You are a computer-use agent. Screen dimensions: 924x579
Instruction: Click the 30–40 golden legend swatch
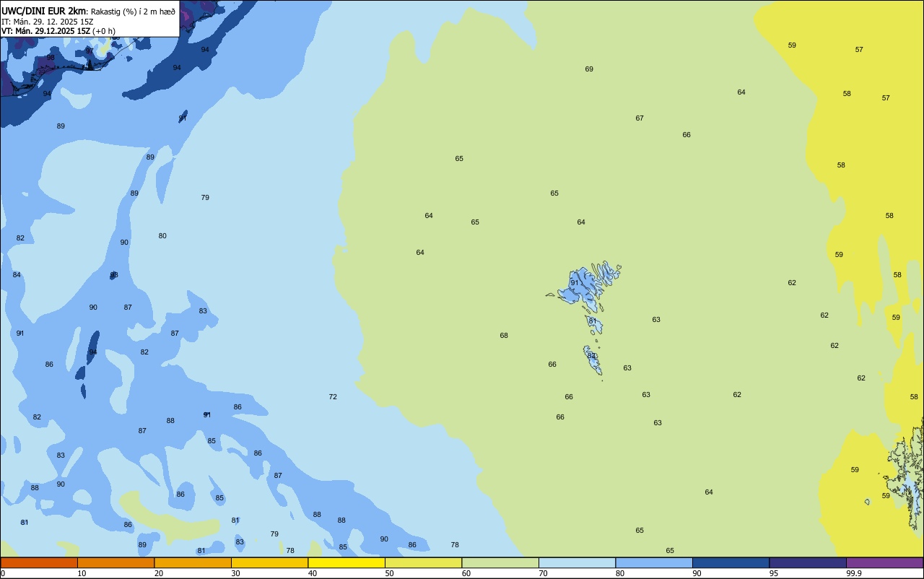269,562
